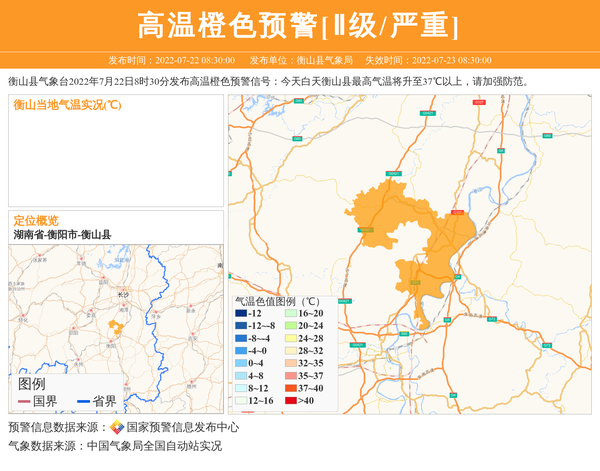Screen dimensions: 600x471
Task: Click the 长沙 city label on overview map
Action: coord(122,296)
